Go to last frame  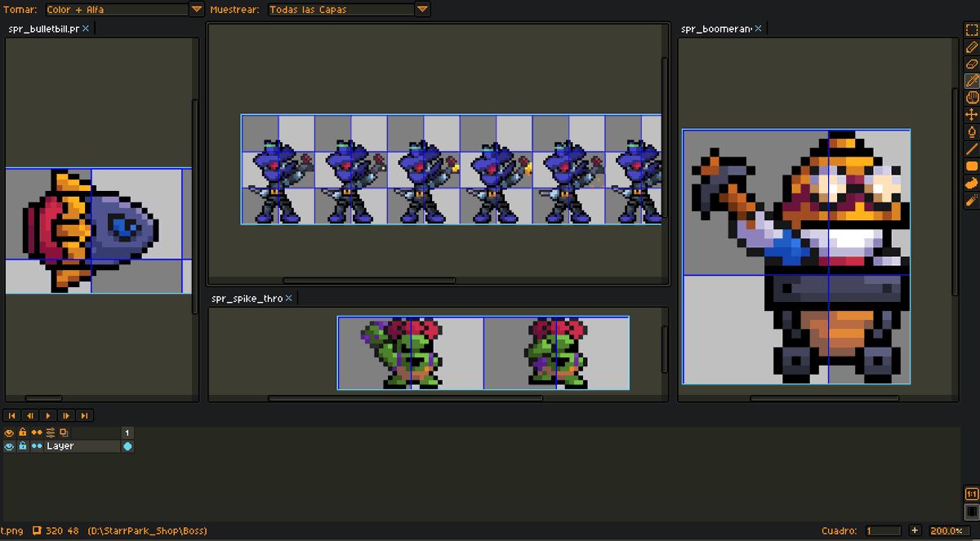coord(84,415)
